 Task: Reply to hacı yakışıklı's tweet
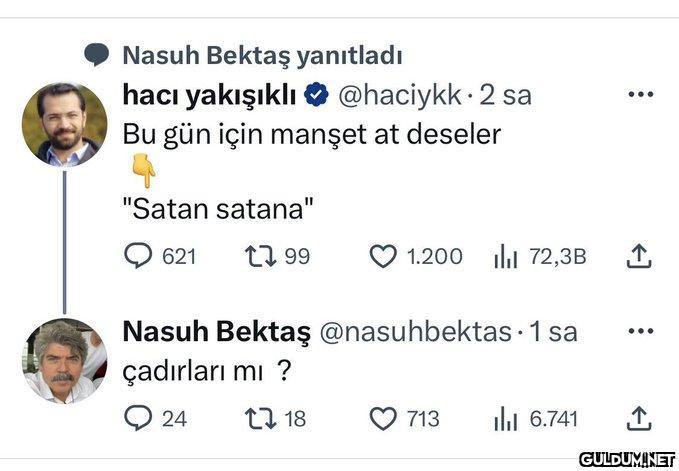click(x=138, y=257)
